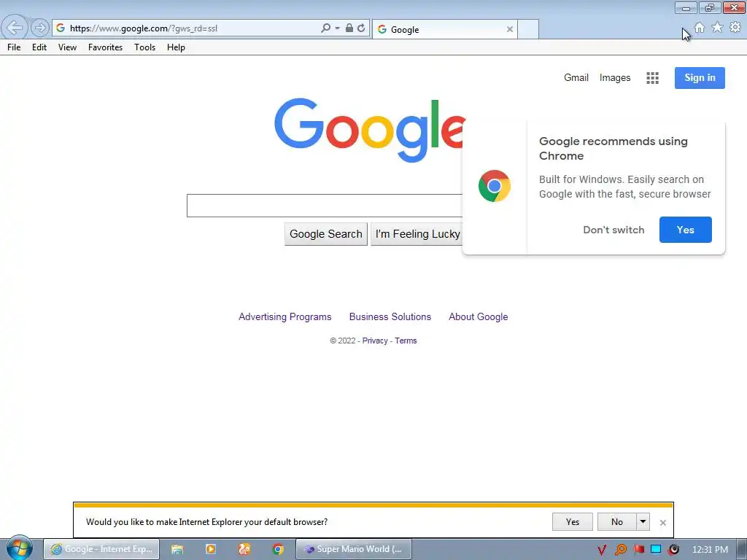This screenshot has width=747, height=560.
Task: Open the Help menu
Action: click(x=176, y=47)
